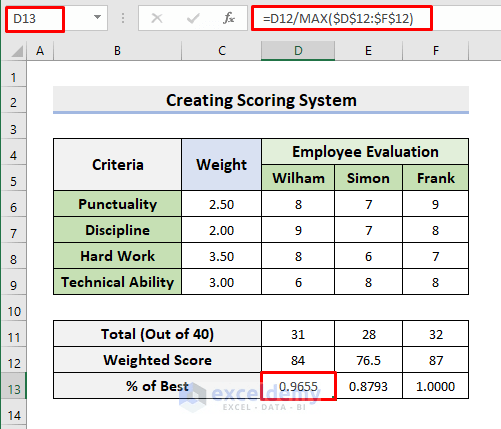Select the 3.00 weight cell
The image size is (501, 429).
(x=222, y=282)
